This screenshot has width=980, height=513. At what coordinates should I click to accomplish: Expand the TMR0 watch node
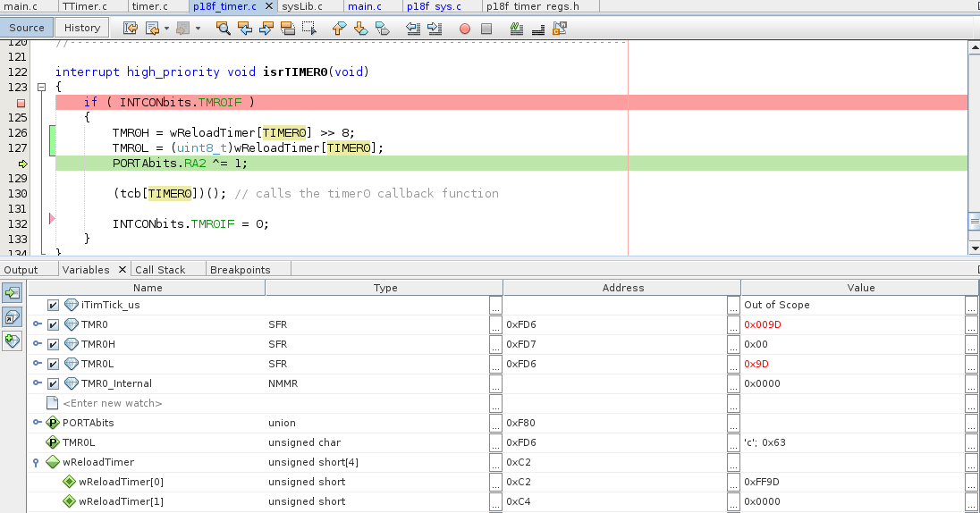pos(37,324)
